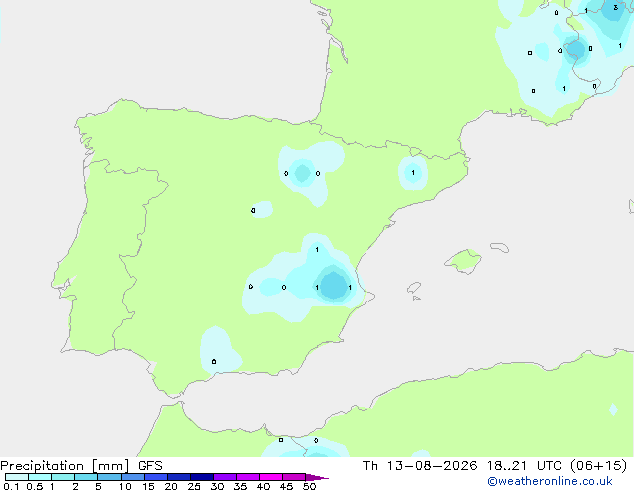This screenshot has width=634, height=490.
Task: Click the 'Precipitation [mm] GFS' title
Action: point(81,466)
